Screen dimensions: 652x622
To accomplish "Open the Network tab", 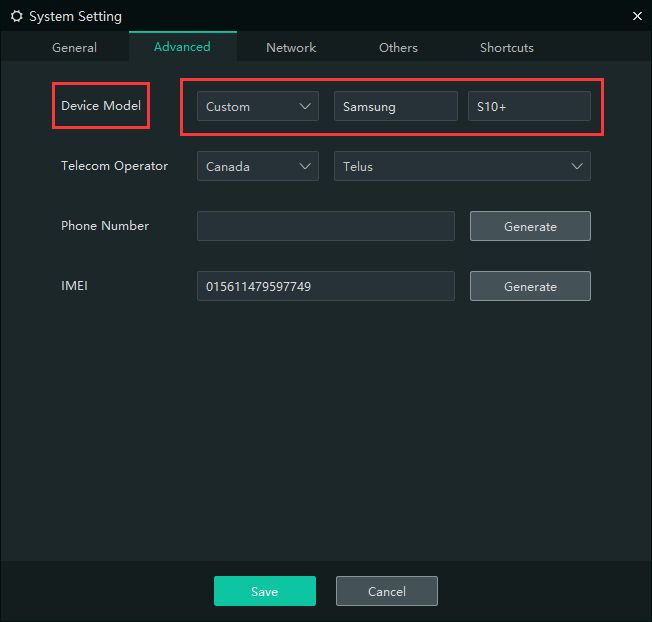I will (x=291, y=48).
